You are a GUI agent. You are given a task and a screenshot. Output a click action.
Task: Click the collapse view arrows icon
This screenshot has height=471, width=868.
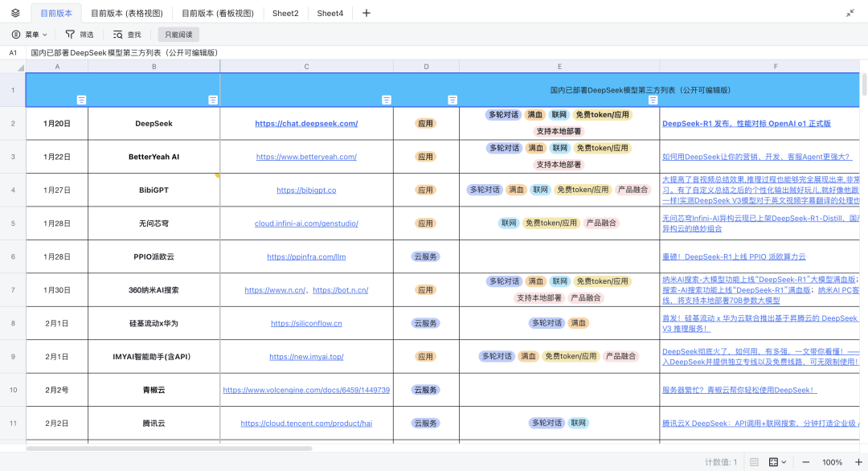tap(850, 13)
